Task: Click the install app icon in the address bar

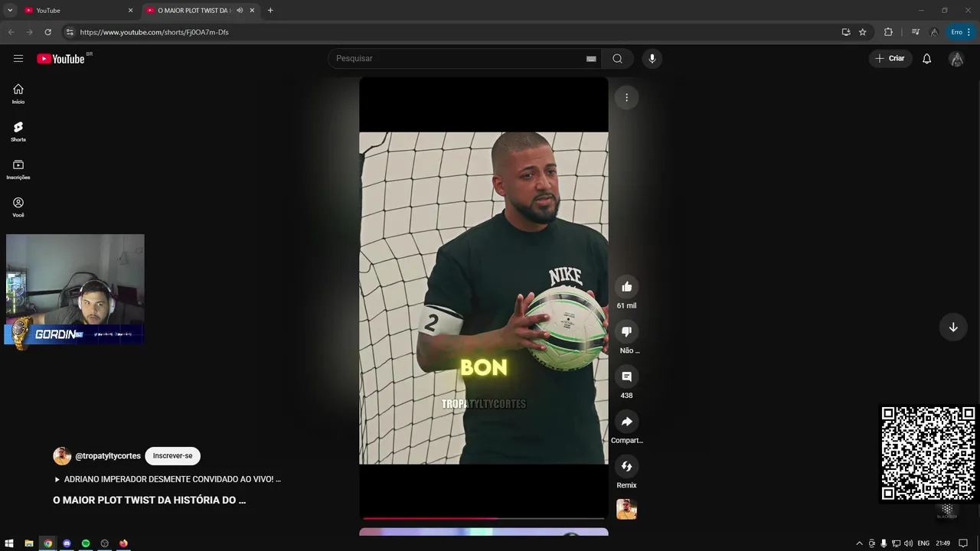Action: pos(846,32)
